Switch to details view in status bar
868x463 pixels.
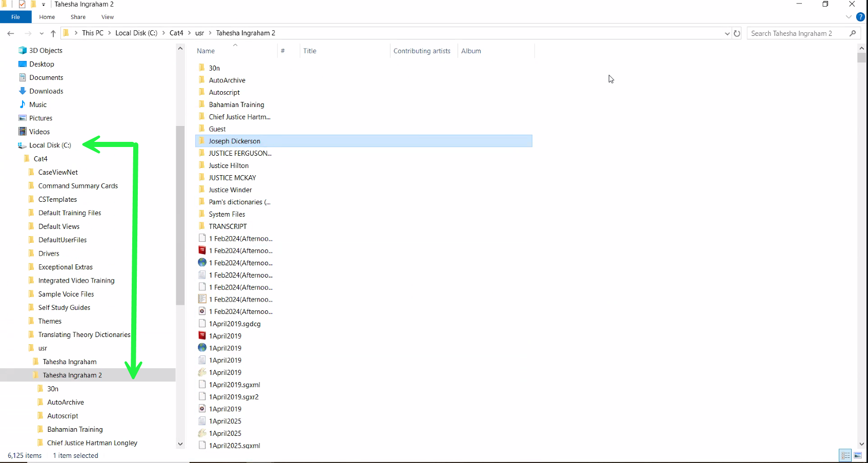coord(845,455)
